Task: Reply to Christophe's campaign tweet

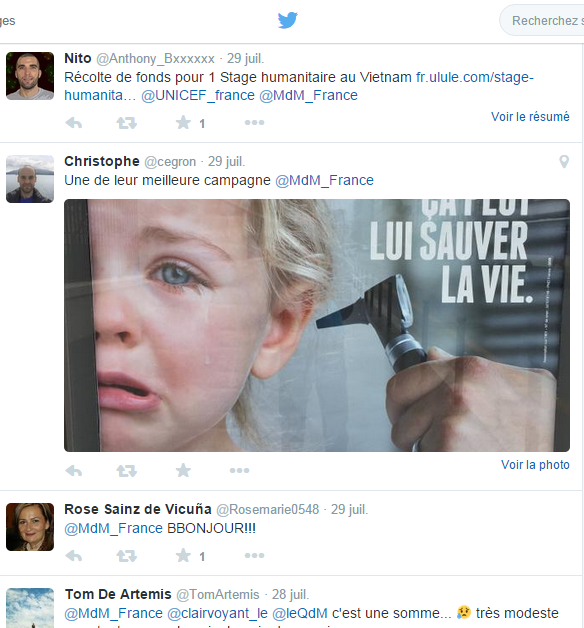Action: click(x=74, y=471)
